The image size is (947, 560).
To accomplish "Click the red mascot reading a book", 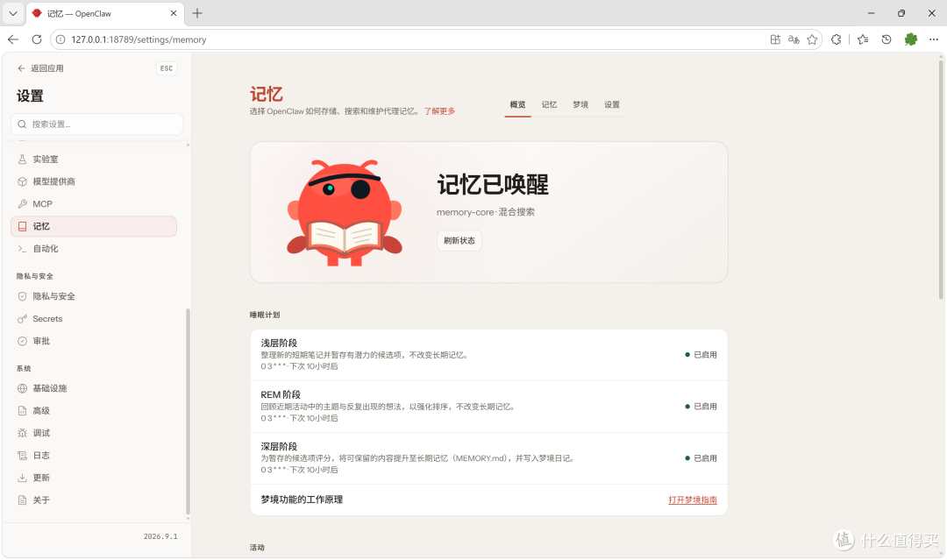I will tap(345, 212).
